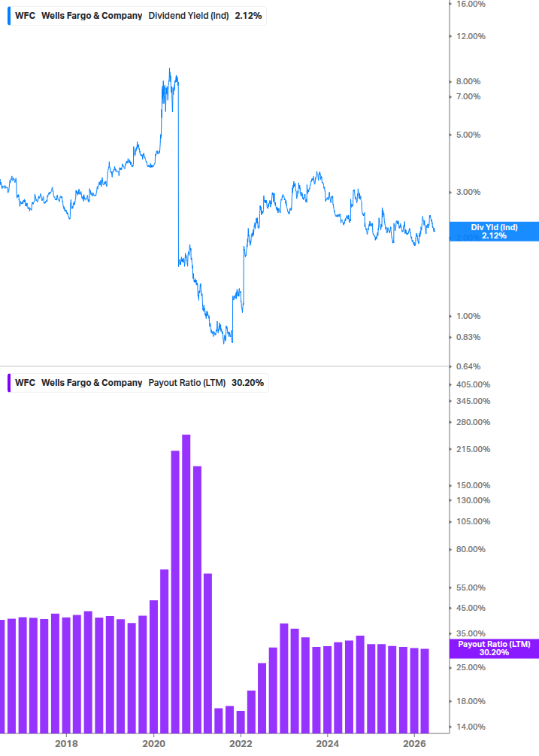539x756 pixels.
Task: Click the 2026 label on the time axis
Action: click(x=414, y=743)
